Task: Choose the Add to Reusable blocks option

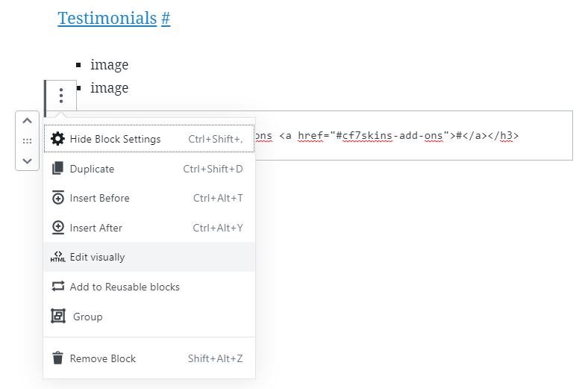Action: click(x=125, y=287)
